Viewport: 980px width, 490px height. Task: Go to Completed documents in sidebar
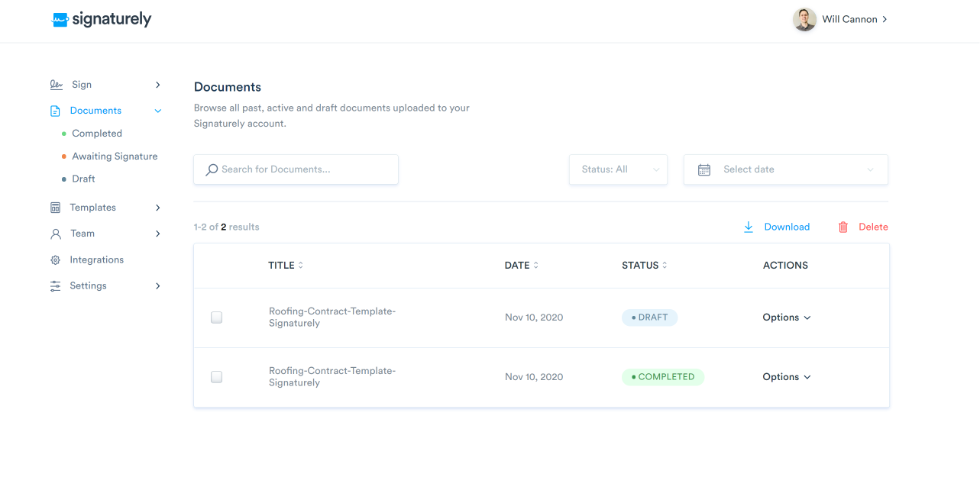pyautogui.click(x=97, y=134)
